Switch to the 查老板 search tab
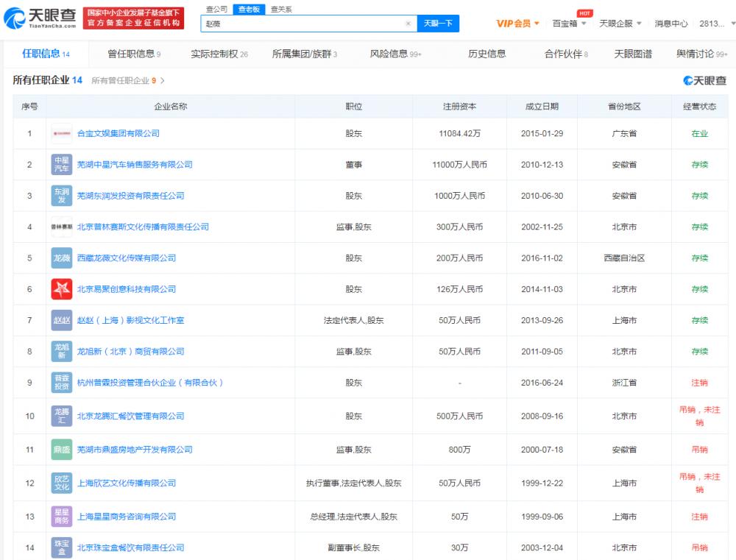The width and height of the screenshot is (736, 560). [249, 10]
